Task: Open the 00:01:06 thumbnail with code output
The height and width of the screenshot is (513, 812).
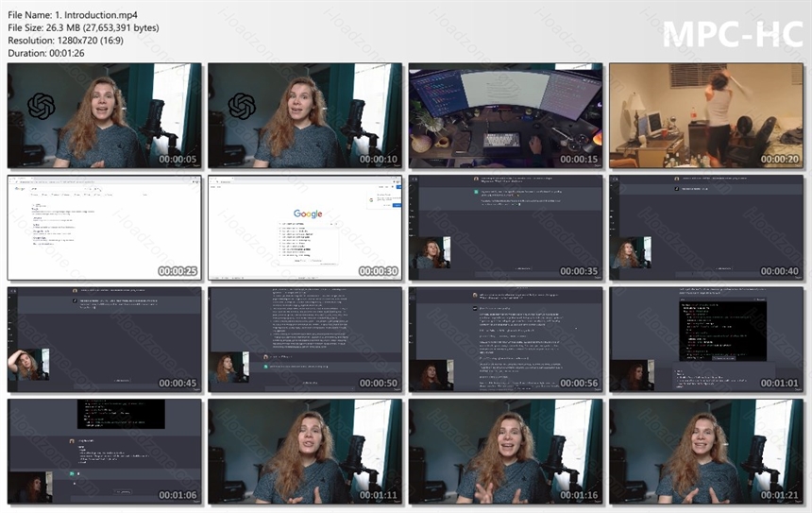Action: (x=104, y=452)
